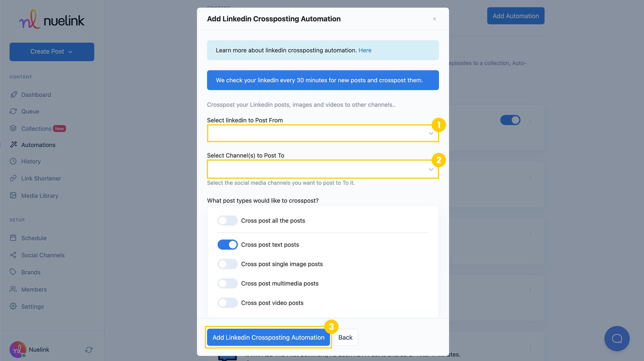Viewport: 644px width, 361px height.
Task: Click the Back button
Action: pos(346,337)
